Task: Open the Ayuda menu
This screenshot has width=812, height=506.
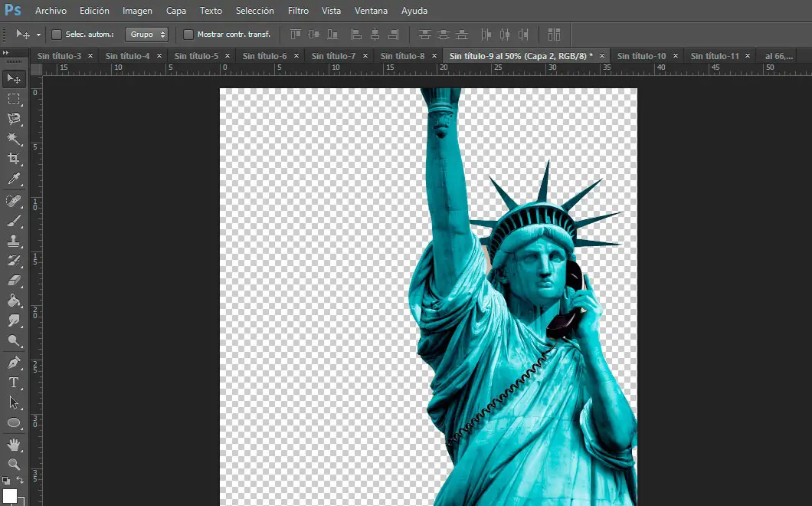Action: pyautogui.click(x=414, y=11)
